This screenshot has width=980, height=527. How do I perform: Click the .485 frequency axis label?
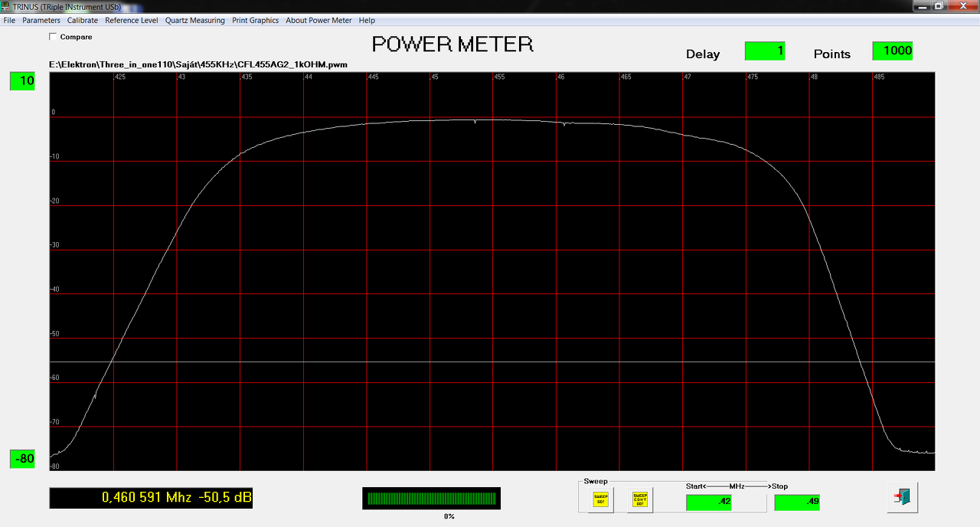coord(879,77)
